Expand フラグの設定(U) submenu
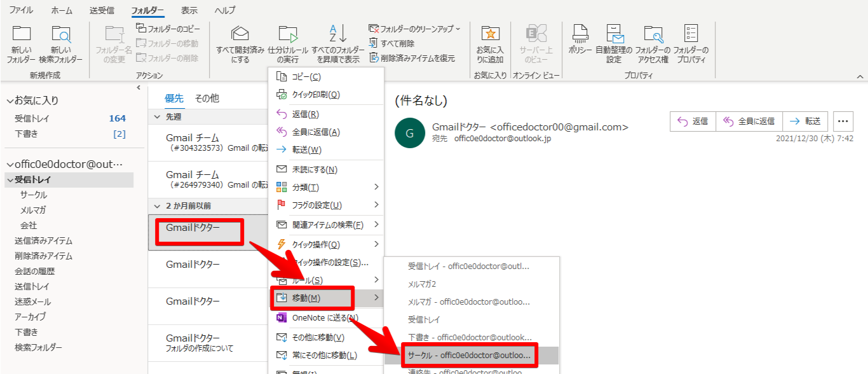 pyautogui.click(x=327, y=205)
